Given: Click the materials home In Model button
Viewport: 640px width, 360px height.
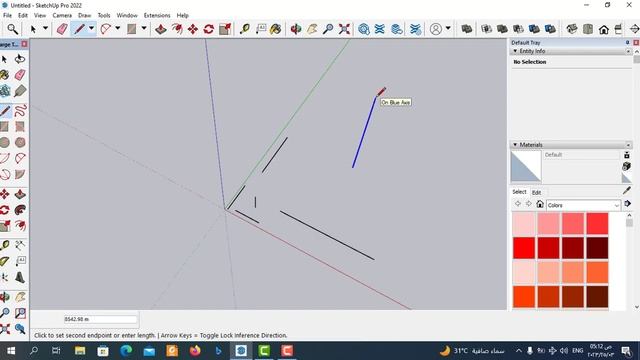Looking at the screenshot, I should [540, 204].
